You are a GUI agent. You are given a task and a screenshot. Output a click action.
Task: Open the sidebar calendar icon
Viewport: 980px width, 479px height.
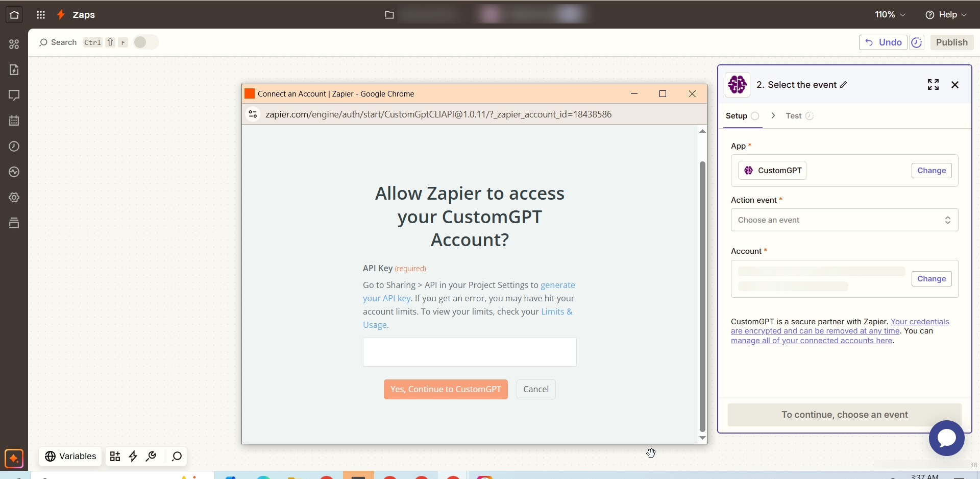(14, 121)
